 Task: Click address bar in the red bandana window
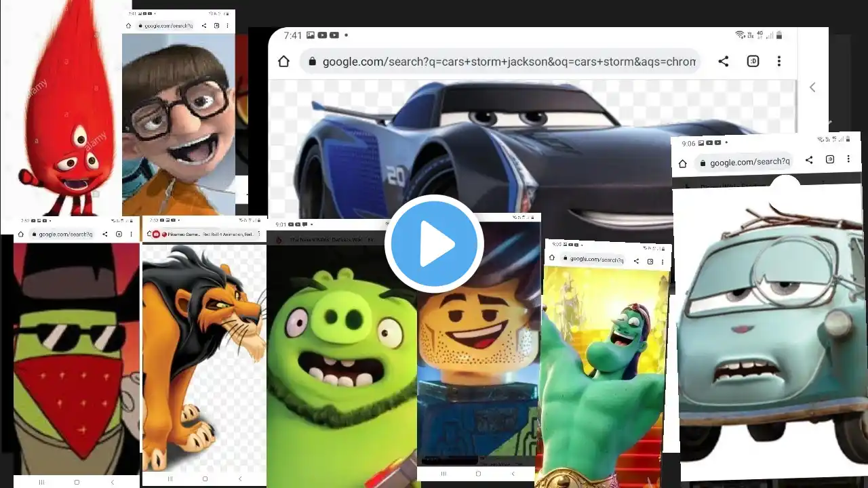61,235
